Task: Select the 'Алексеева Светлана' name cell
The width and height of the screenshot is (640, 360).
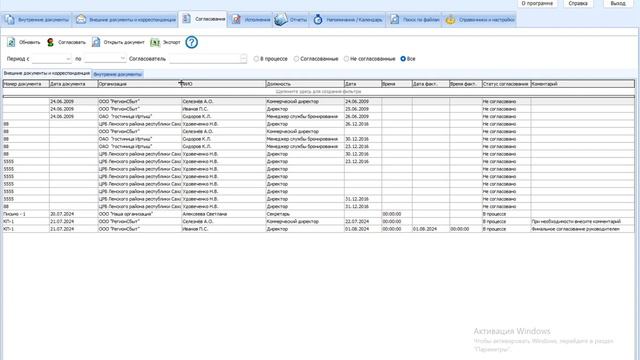Action: coord(224,214)
